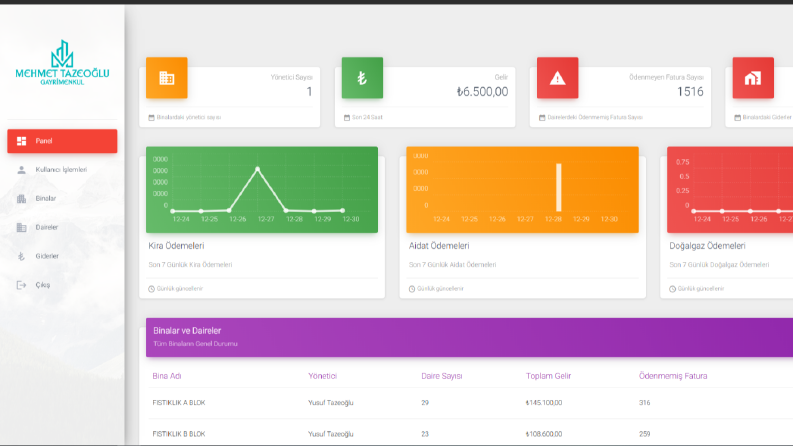The width and height of the screenshot is (793, 446).
Task: Click the Kullanıcı İşlemleri person icon
Action: [21, 170]
